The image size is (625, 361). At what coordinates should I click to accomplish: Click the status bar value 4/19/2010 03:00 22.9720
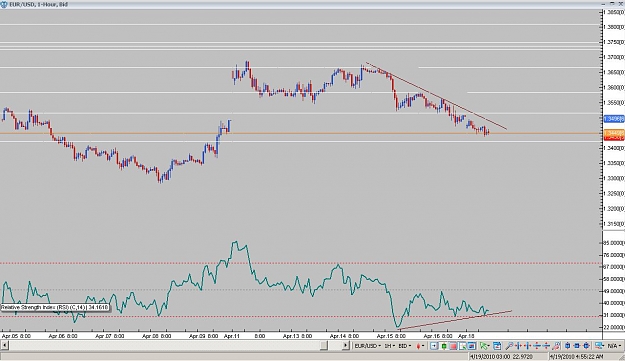(502, 357)
